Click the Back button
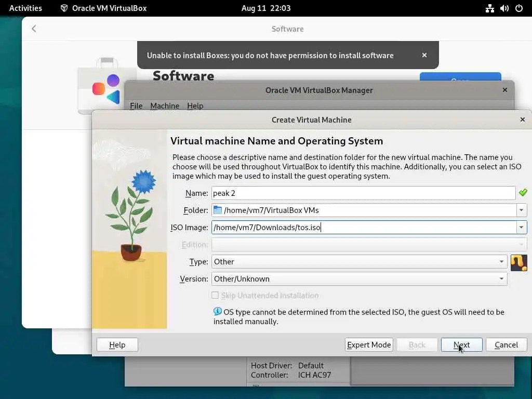This screenshot has height=399, width=532. tap(417, 345)
